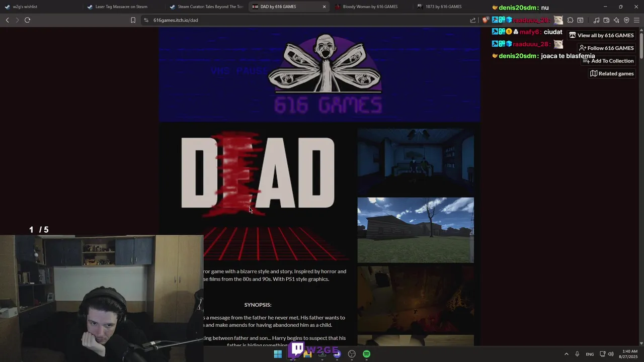
Task: Open the extensions puzzle piece icon
Action: (x=570, y=20)
